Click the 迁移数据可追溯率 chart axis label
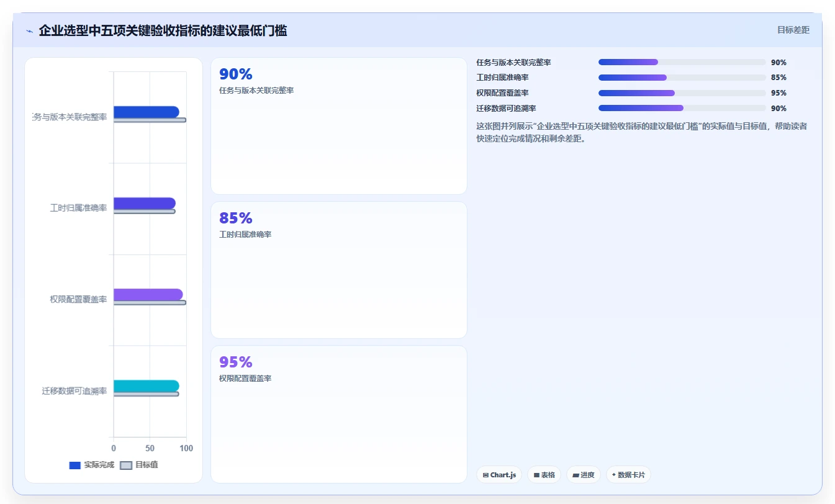Screen dimensions: 835x504 74,391
